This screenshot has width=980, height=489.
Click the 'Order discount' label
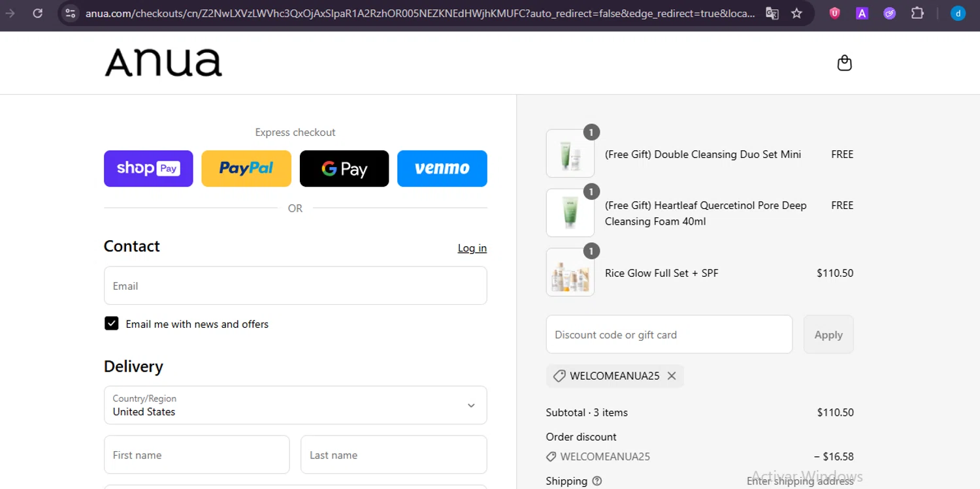click(x=581, y=437)
